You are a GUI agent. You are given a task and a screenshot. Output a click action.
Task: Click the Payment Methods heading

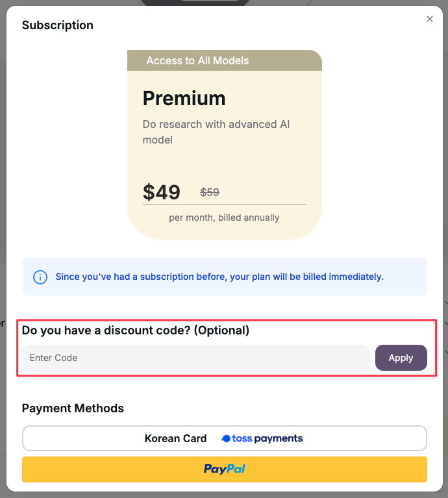73,408
